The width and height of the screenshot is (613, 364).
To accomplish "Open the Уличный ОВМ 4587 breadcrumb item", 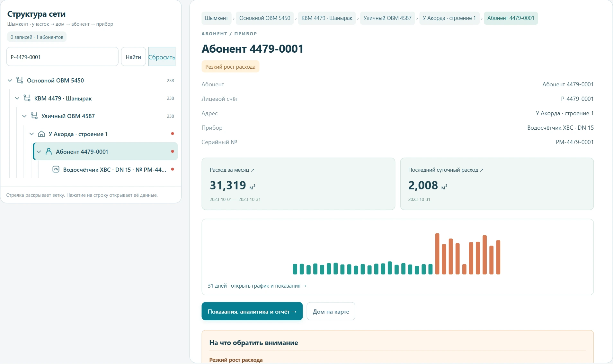I will point(387,18).
